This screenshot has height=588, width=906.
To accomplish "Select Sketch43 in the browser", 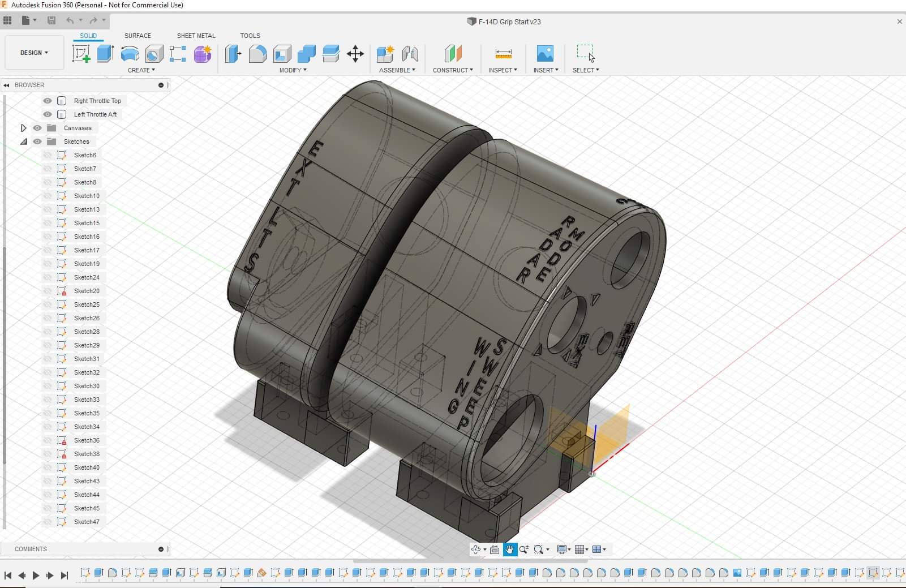I will (x=87, y=481).
